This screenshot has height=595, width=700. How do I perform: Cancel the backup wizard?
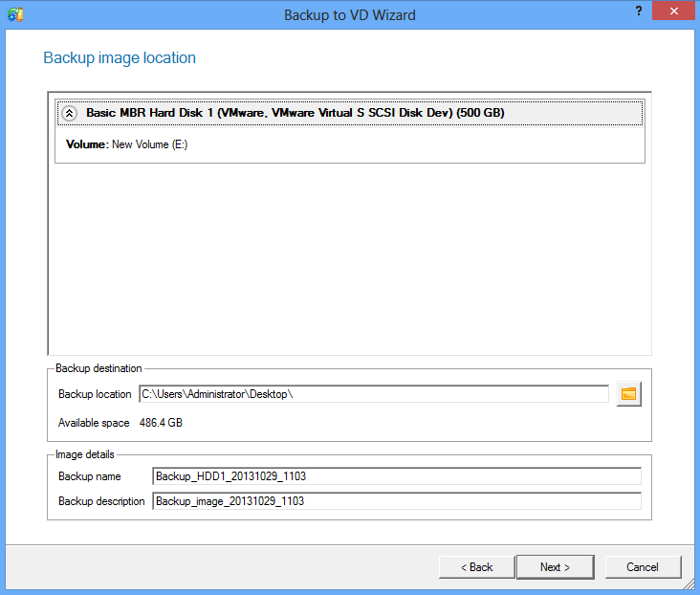point(643,567)
